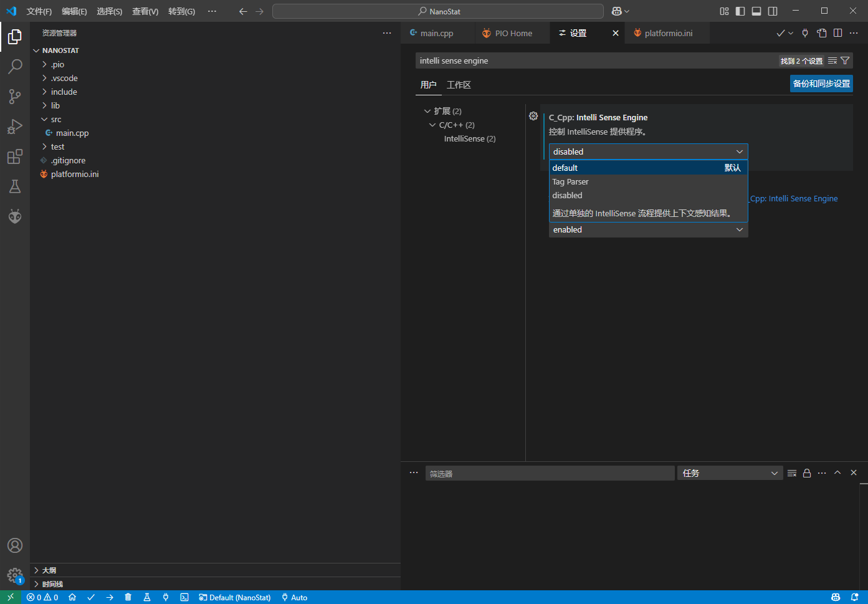Viewport: 868px width, 604px height.
Task: Open settings JSON file icon
Action: coord(822,33)
